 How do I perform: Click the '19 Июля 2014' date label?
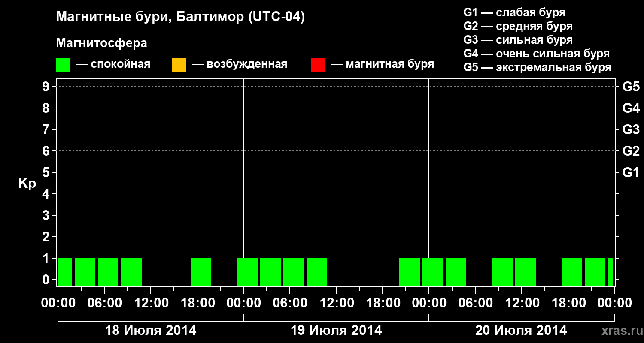[x=336, y=331]
